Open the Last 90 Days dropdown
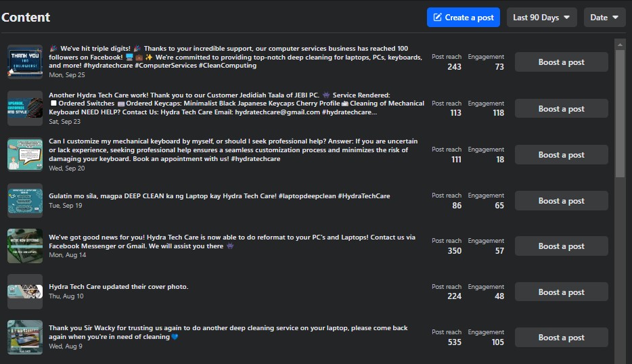Image resolution: width=632 pixels, height=364 pixels. (541, 18)
